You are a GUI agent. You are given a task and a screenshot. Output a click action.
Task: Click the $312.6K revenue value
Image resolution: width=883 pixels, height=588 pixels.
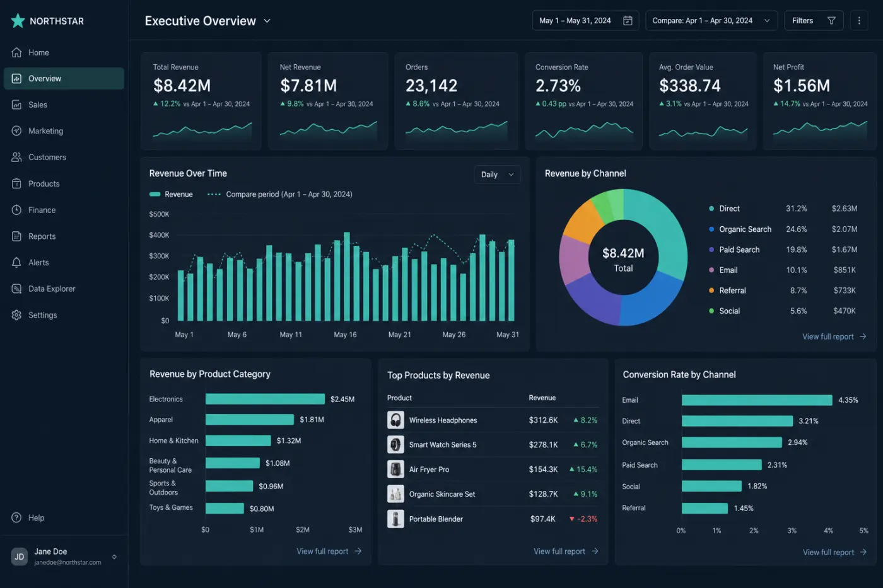pos(543,420)
